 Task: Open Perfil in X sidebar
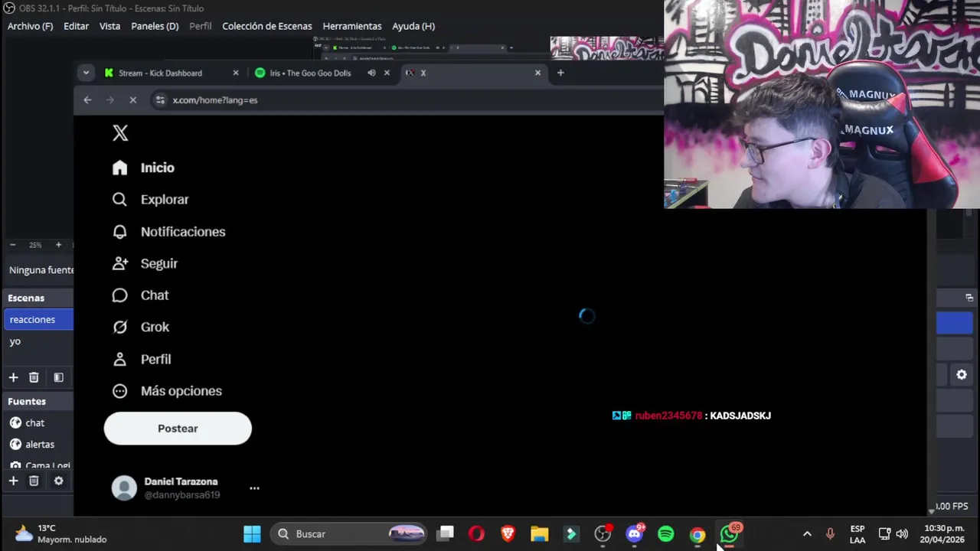142,359
